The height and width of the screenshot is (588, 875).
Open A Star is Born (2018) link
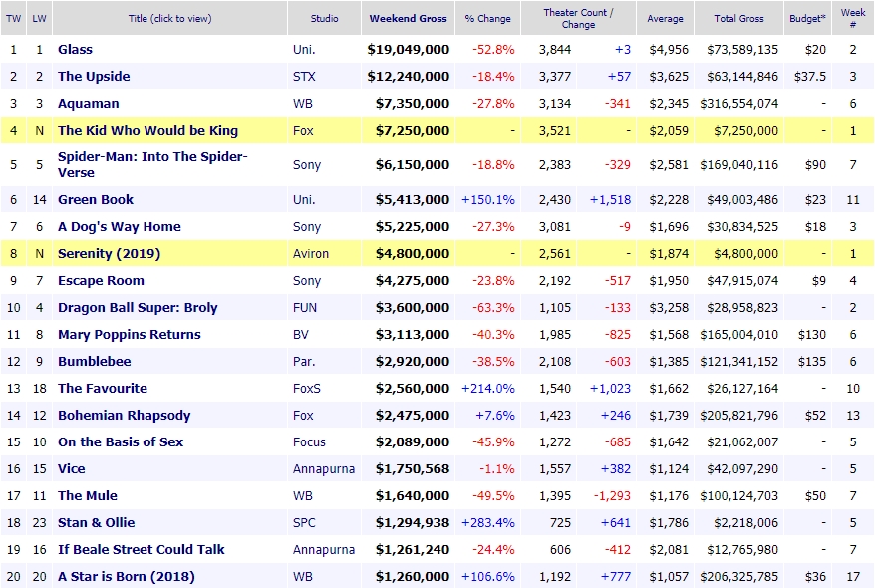(127, 576)
